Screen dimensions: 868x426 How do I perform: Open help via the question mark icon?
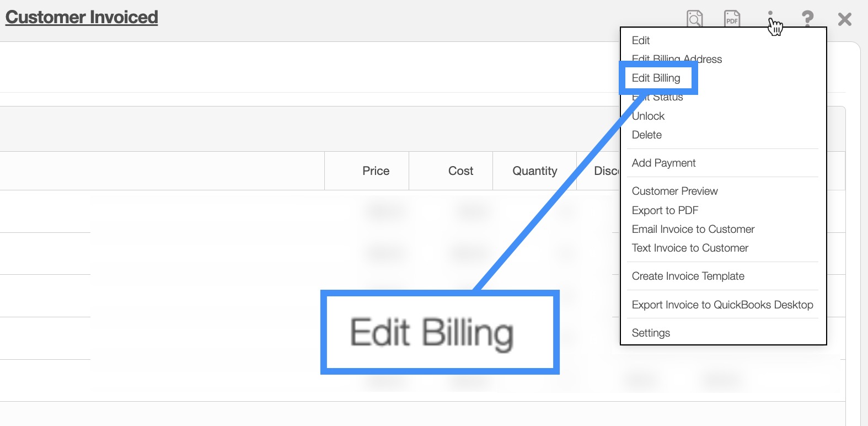[807, 18]
